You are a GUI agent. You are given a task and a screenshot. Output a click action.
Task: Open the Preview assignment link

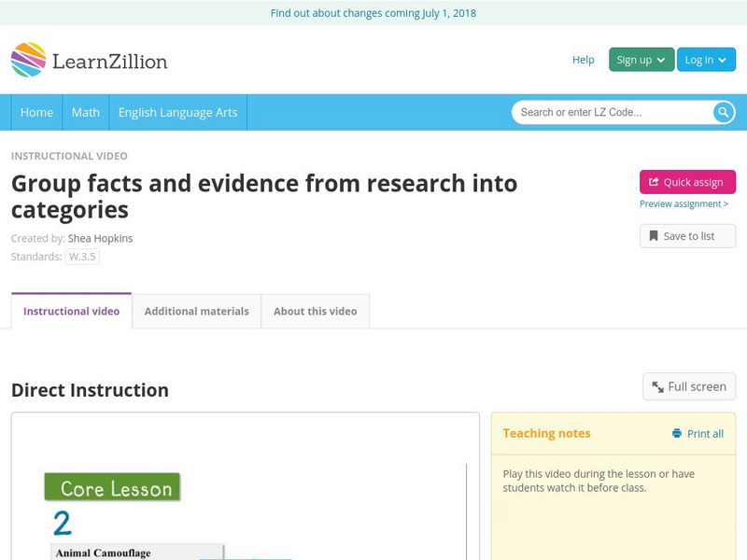(x=684, y=204)
